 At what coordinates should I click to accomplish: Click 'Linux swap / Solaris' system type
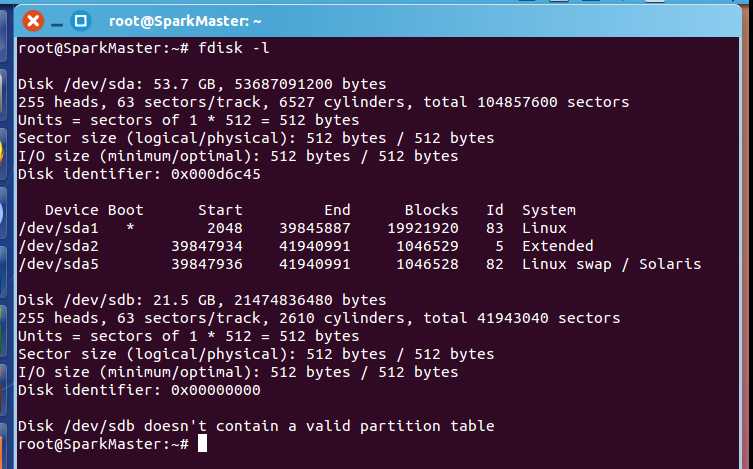point(612,264)
